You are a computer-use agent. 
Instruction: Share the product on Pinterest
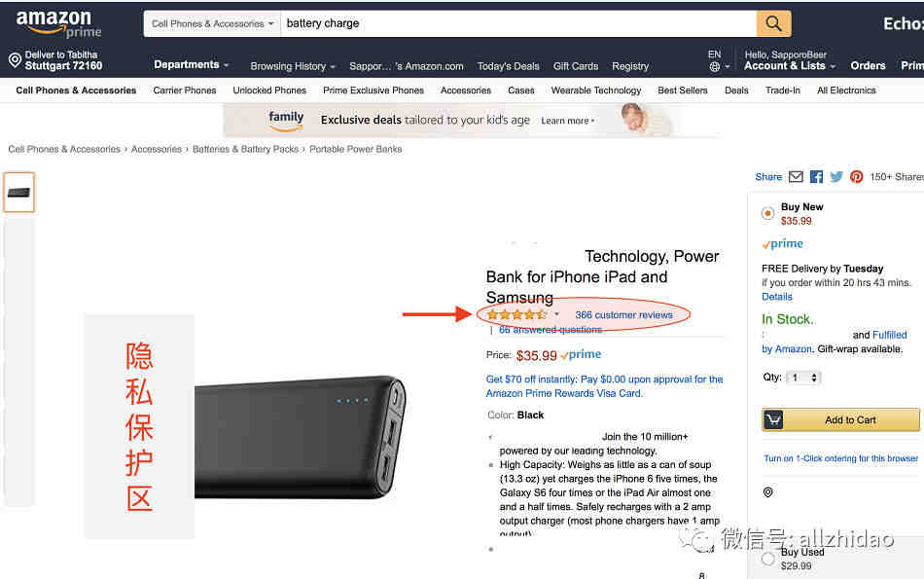(856, 177)
